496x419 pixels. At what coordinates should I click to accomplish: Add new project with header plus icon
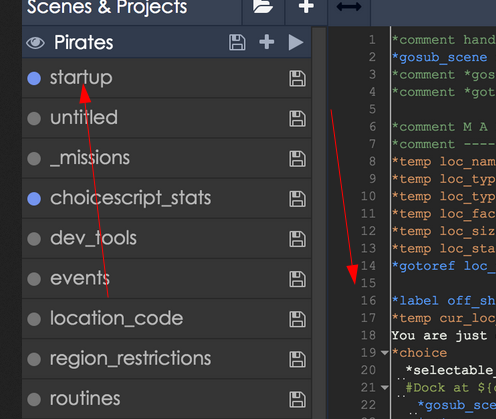[306, 6]
